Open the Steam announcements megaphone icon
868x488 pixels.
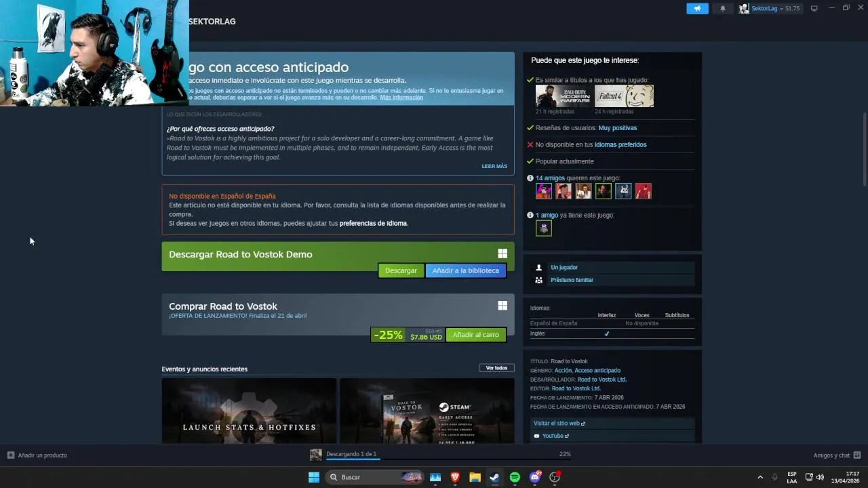coord(697,9)
